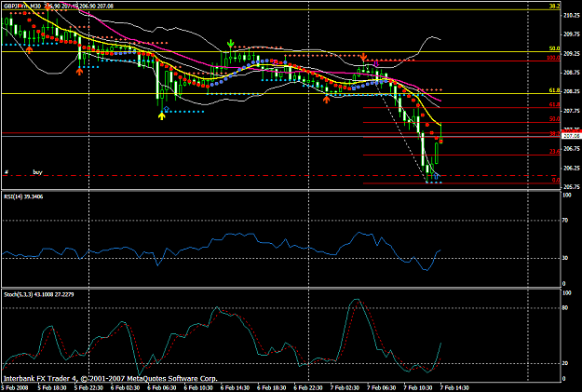Image resolution: width=582 pixels, height=392 pixels.
Task: Select the blue up arrow at the chart low
Action: pyautogui.click(x=436, y=176)
